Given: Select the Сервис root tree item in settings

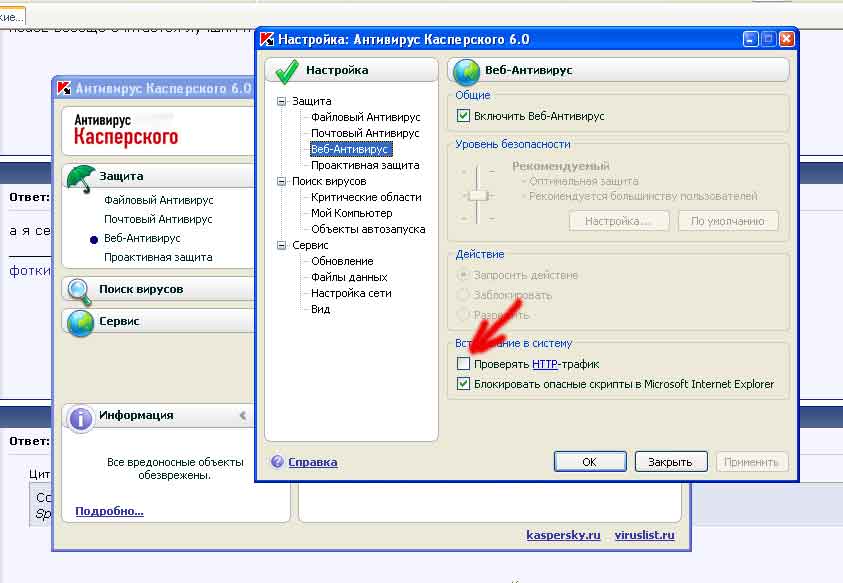Looking at the screenshot, I should pyautogui.click(x=310, y=245).
